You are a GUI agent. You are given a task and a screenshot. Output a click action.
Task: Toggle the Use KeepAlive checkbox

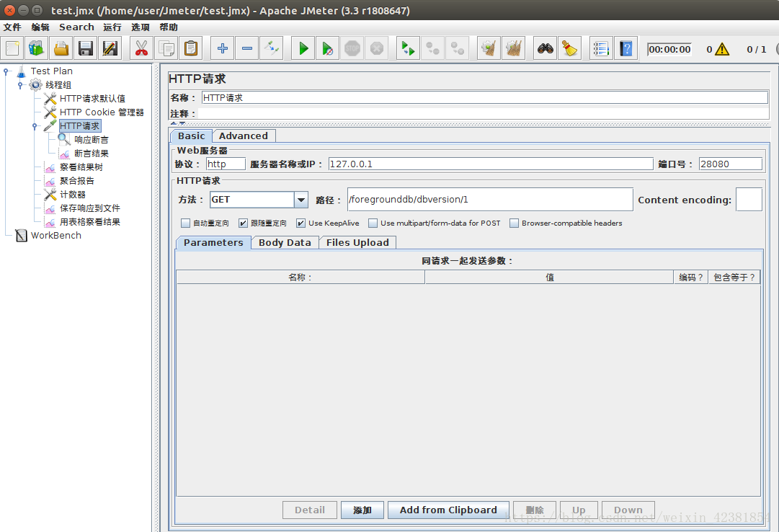[301, 223]
